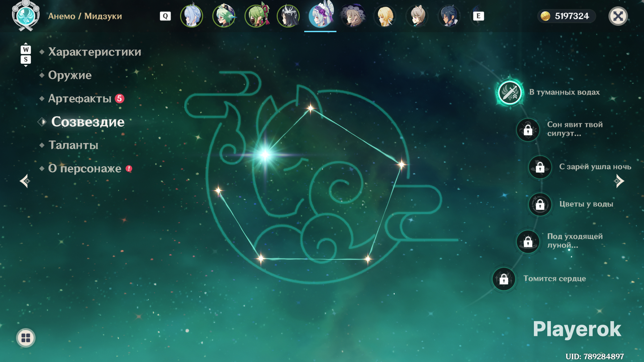Click the О персонаже red alert badge
The width and height of the screenshot is (644, 362).
click(129, 168)
